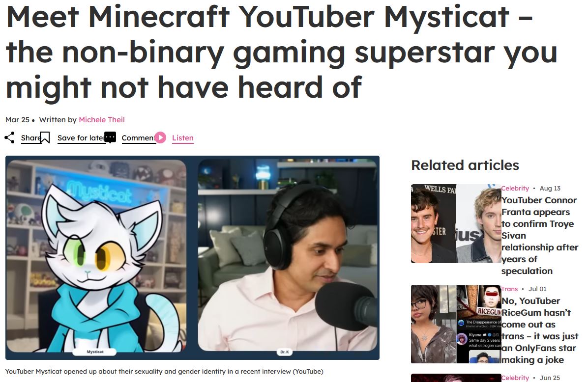The image size is (588, 382).
Task: Select the Celebrity category tag dated Aug 13
Action: pos(515,189)
